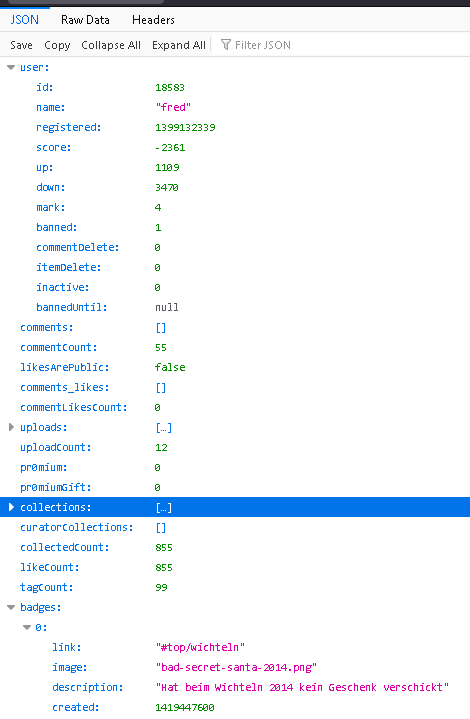Collapse the user object node
The image size is (470, 719).
[11, 67]
